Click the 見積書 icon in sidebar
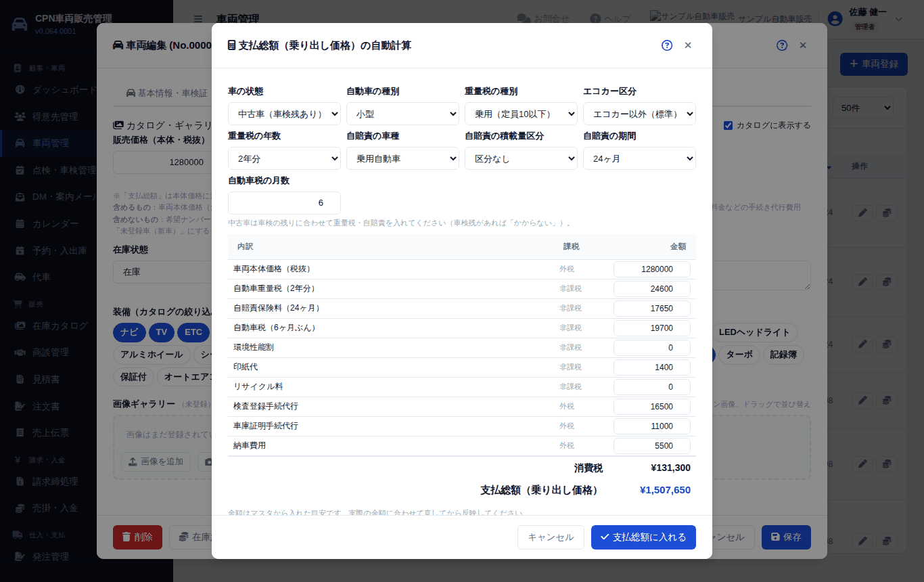This screenshot has height=582, width=924. click(20, 379)
